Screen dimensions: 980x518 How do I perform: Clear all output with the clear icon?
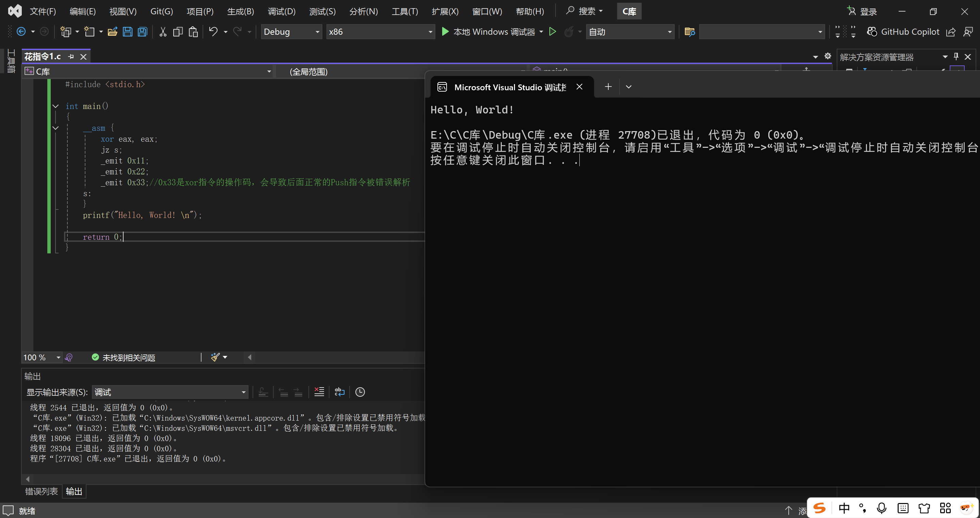pyautogui.click(x=319, y=392)
